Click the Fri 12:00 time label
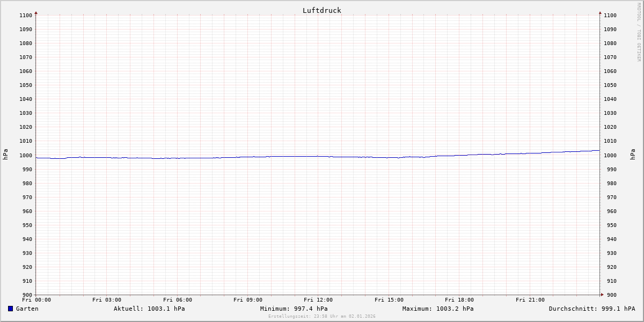The width and height of the screenshot is (644, 322). 318,300
